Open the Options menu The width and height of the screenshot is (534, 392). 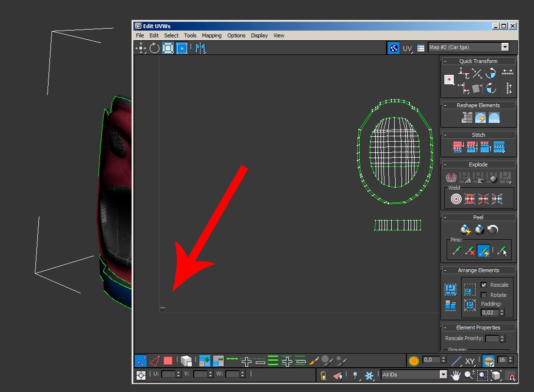point(236,35)
